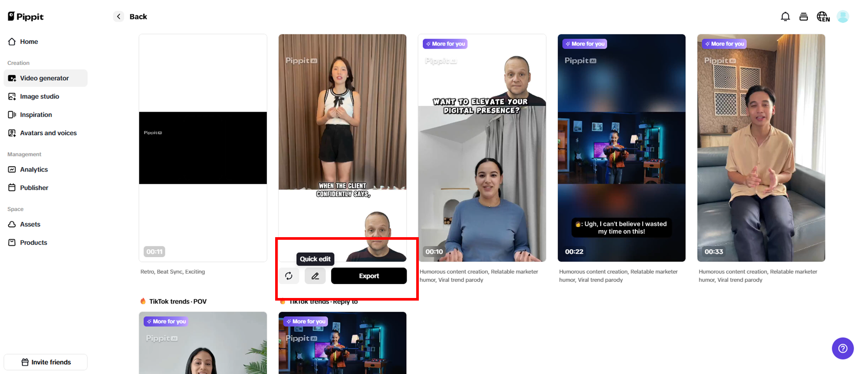Select Video generator menu item
This screenshot has width=868, height=374.
46,78
